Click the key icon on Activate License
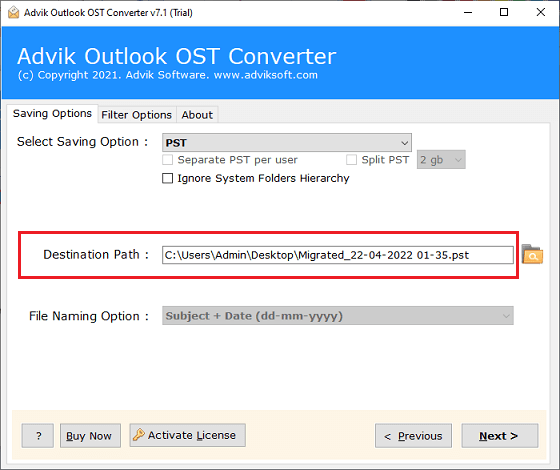The width and height of the screenshot is (560, 470). pyautogui.click(x=139, y=435)
